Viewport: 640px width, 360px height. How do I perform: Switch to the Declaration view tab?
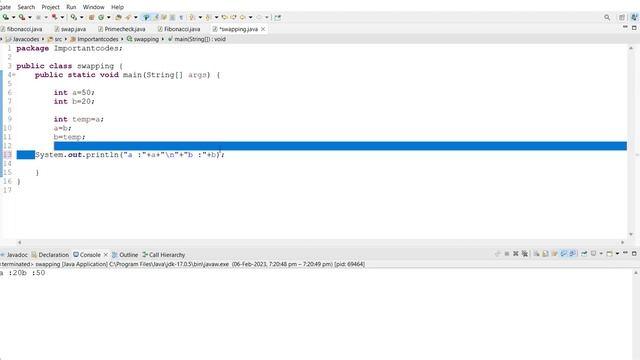50,255
